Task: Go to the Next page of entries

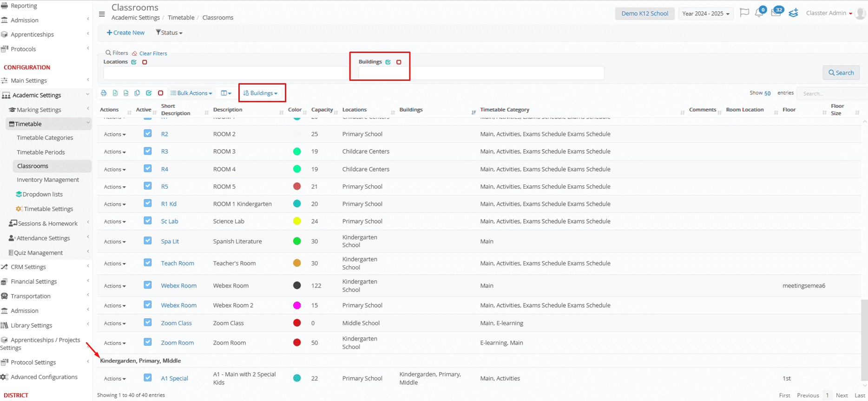Action: point(842,395)
